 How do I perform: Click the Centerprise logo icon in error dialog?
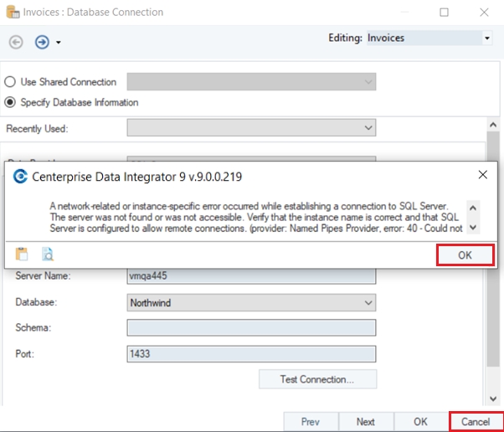(x=20, y=177)
